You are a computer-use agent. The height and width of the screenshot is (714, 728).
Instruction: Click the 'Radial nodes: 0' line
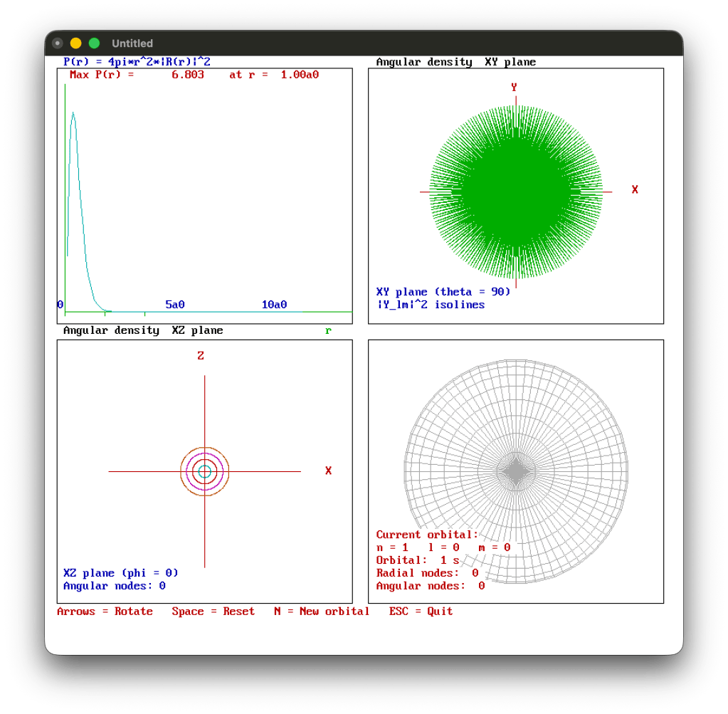pyautogui.click(x=427, y=573)
